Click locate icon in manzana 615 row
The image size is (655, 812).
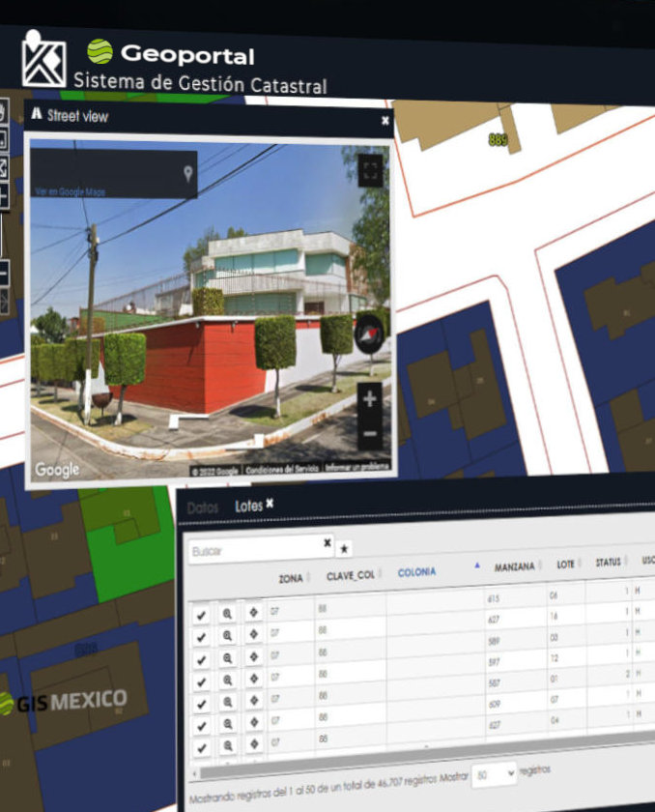(x=253, y=612)
